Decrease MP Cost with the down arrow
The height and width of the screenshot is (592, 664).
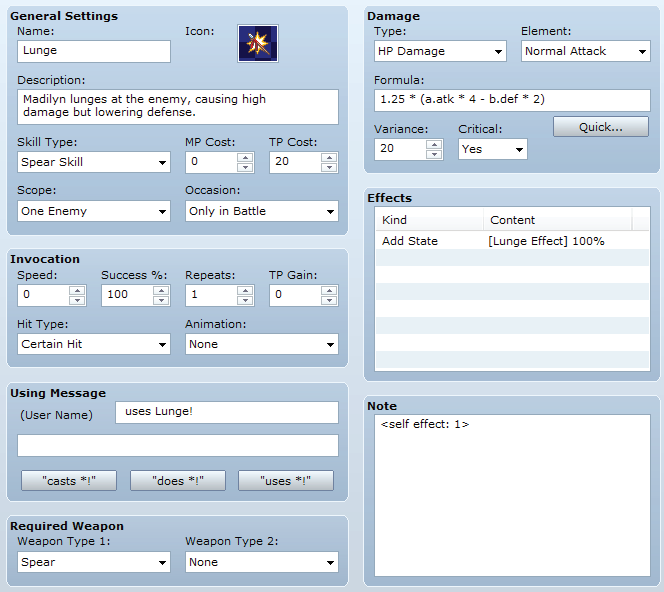pyautogui.click(x=245, y=167)
